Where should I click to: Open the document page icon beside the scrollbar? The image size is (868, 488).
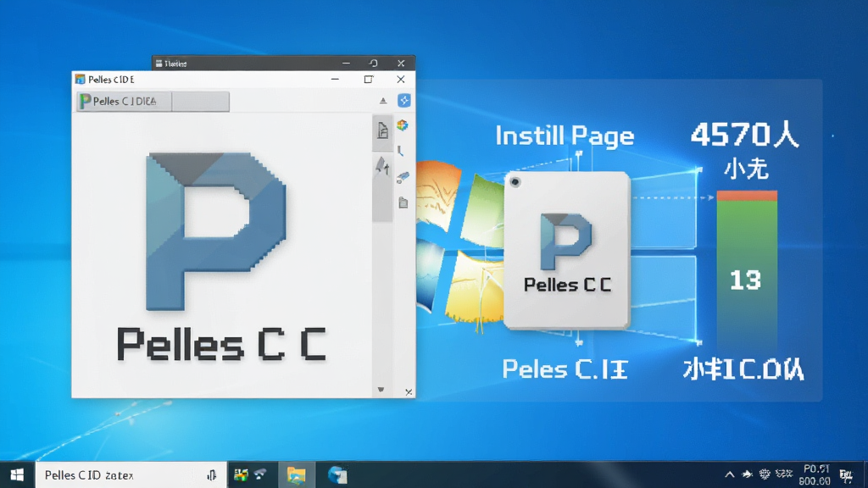point(382,131)
